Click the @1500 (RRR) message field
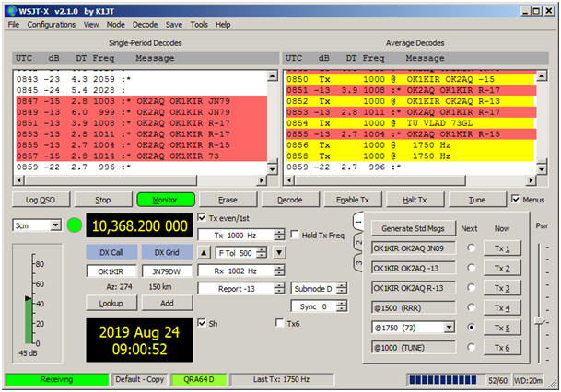Image resolution: width=561 pixels, height=392 pixels. [x=414, y=307]
